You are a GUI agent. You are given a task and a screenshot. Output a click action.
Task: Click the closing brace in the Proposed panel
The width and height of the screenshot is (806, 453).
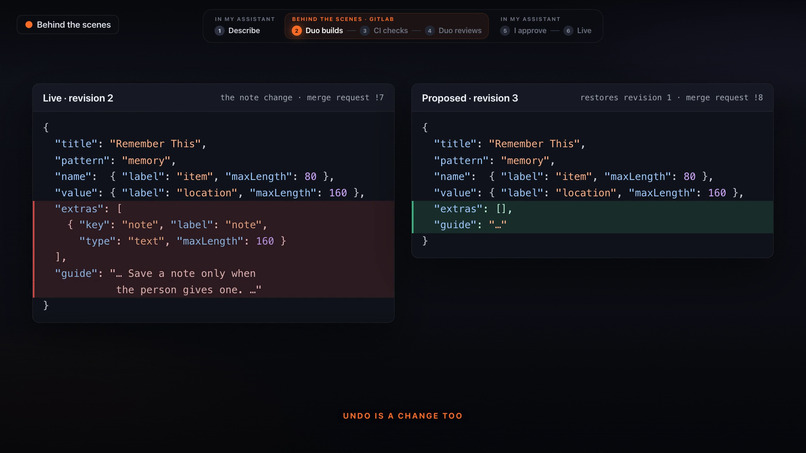[425, 241]
